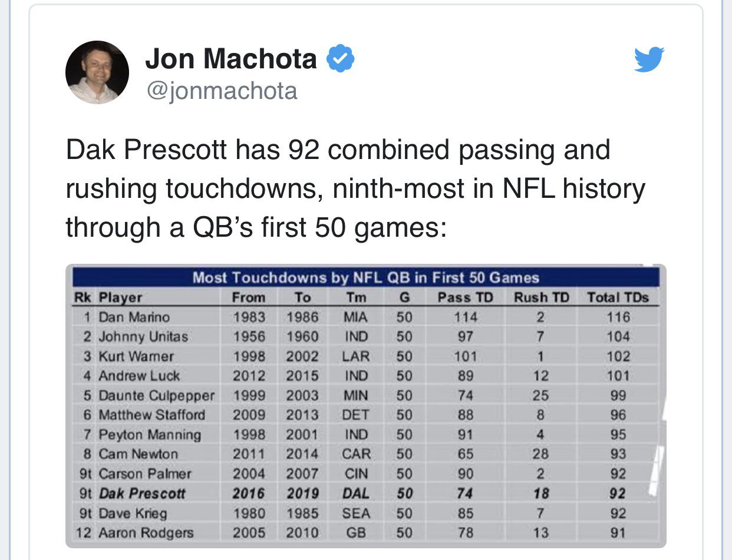Click Daunte Culpepper's name

coord(156,395)
